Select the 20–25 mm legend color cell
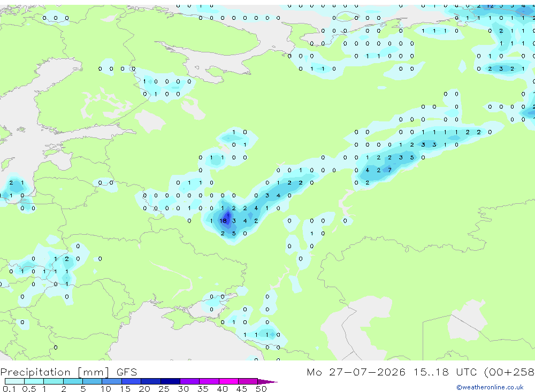This screenshot has width=535, height=392. [x=151, y=381]
